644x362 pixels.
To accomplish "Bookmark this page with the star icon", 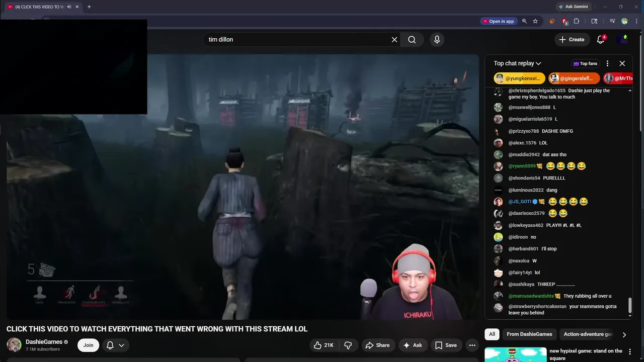I will [535, 21].
